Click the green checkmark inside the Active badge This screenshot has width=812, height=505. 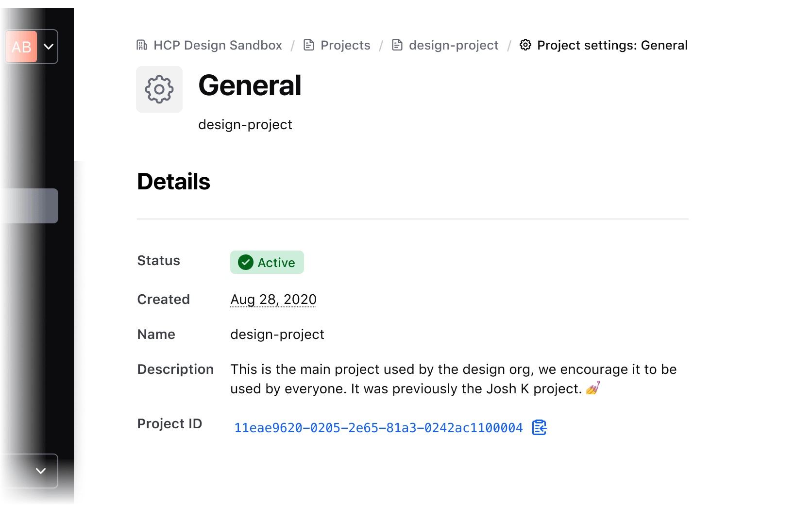point(246,262)
